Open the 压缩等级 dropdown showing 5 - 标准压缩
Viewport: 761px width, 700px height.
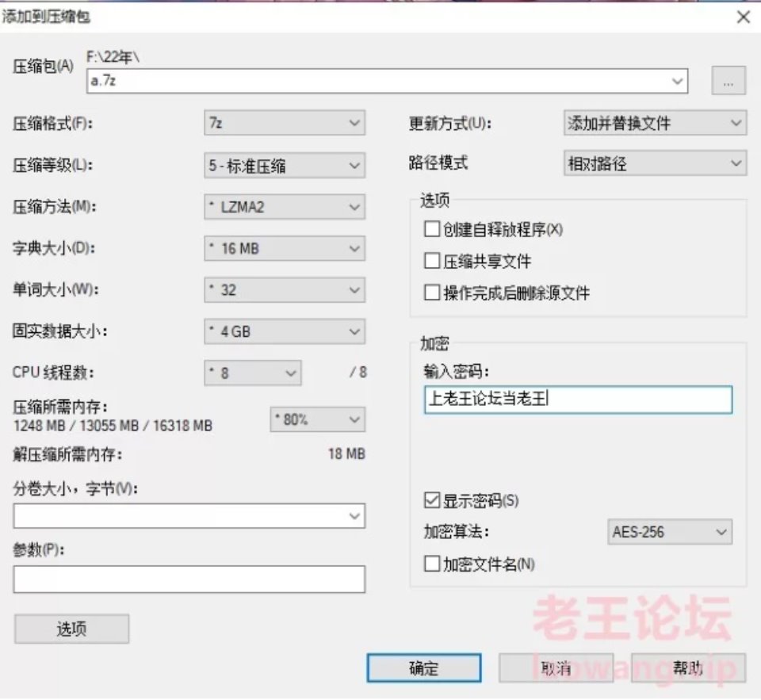(285, 166)
